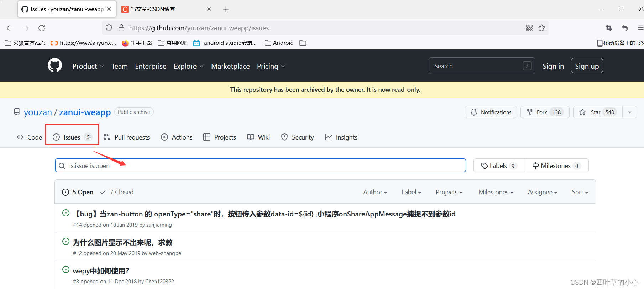Viewport: 644px width, 289px height.
Task: Star the repository
Action: coord(598,112)
